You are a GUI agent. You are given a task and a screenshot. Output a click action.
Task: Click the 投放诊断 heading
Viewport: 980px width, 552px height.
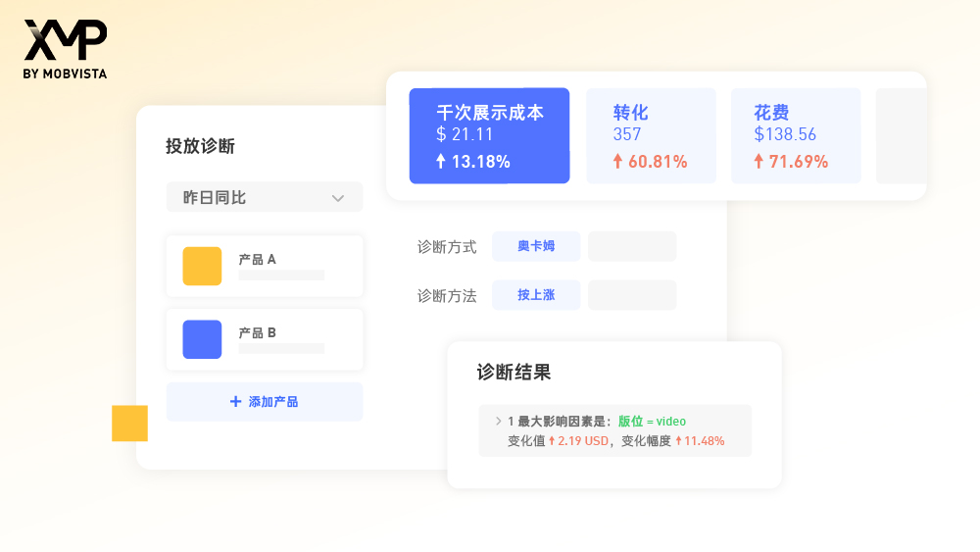[x=200, y=146]
